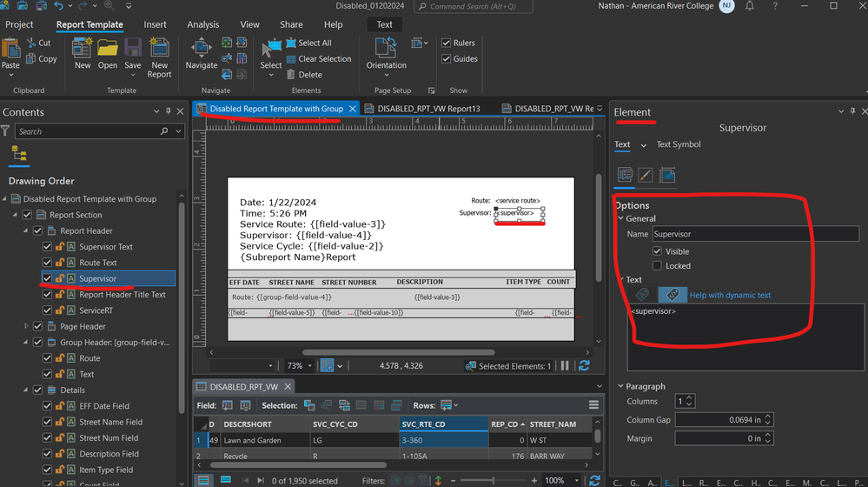868x487 pixels.
Task: Open the Share ribbon tab
Action: pyautogui.click(x=291, y=24)
